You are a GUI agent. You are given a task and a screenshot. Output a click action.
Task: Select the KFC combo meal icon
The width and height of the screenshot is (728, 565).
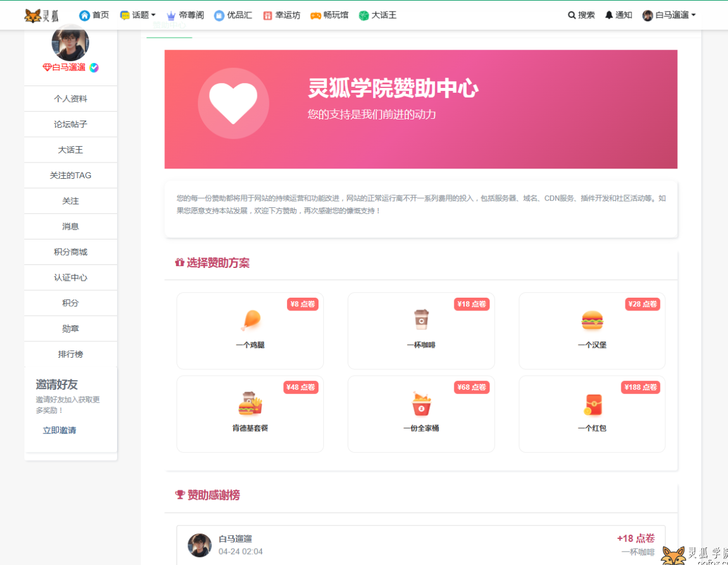[250, 403]
